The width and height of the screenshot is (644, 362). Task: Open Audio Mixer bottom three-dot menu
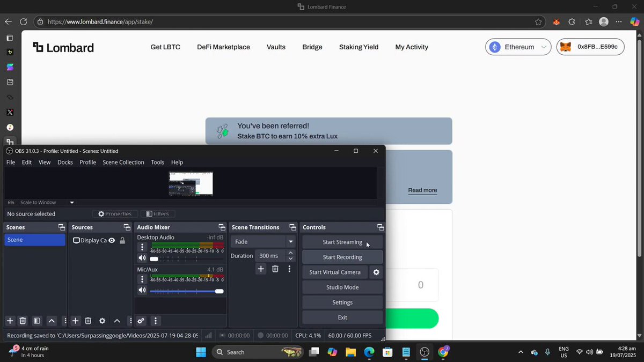click(156, 321)
